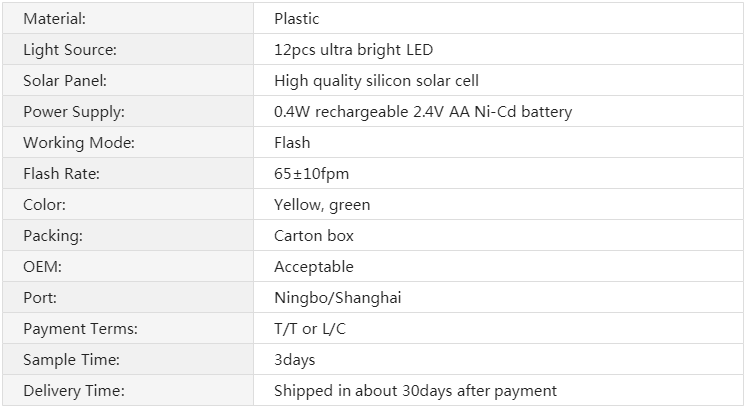Click the Solar Panel: label
Image resolution: width=747 pixels, height=409 pixels.
click(65, 81)
